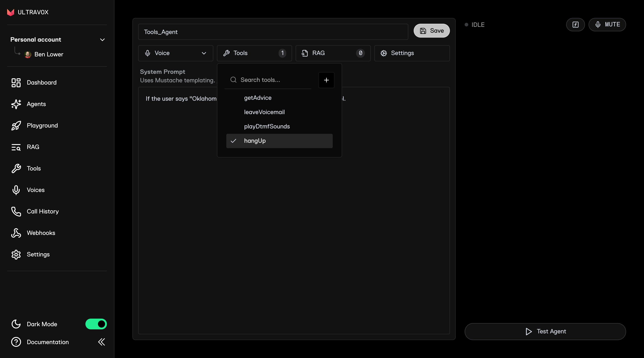The width and height of the screenshot is (644, 358).
Task: Toggle Dark Mode switch off
Action: 96,324
